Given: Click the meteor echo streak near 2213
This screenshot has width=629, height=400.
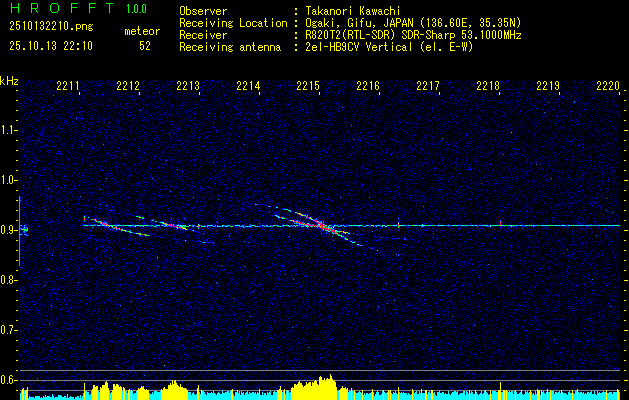Looking at the screenshot, I should click(172, 225).
